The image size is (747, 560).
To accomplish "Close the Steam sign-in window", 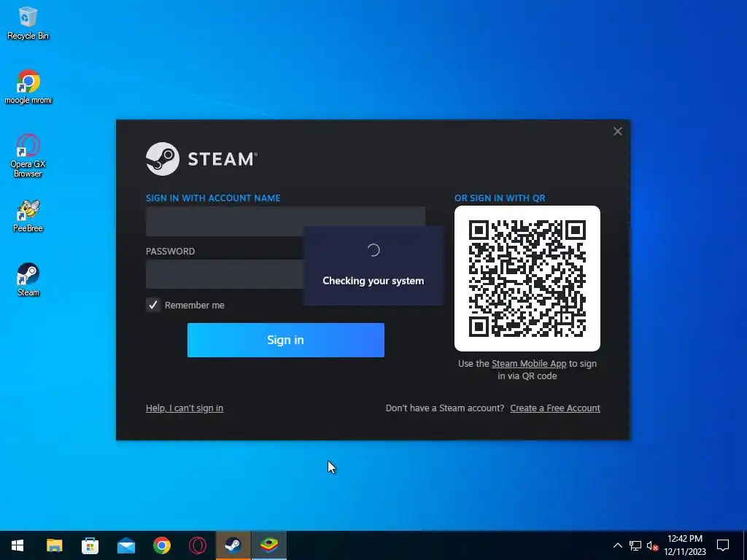I will coord(617,131).
